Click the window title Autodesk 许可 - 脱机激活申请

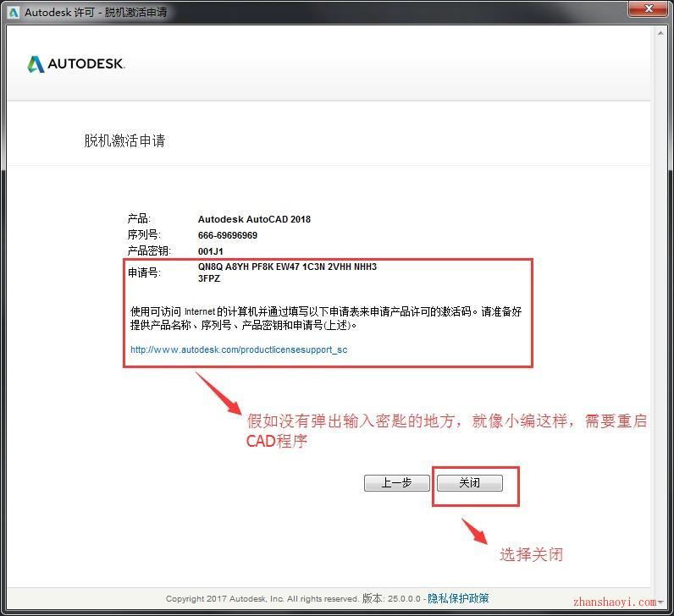click(x=96, y=12)
